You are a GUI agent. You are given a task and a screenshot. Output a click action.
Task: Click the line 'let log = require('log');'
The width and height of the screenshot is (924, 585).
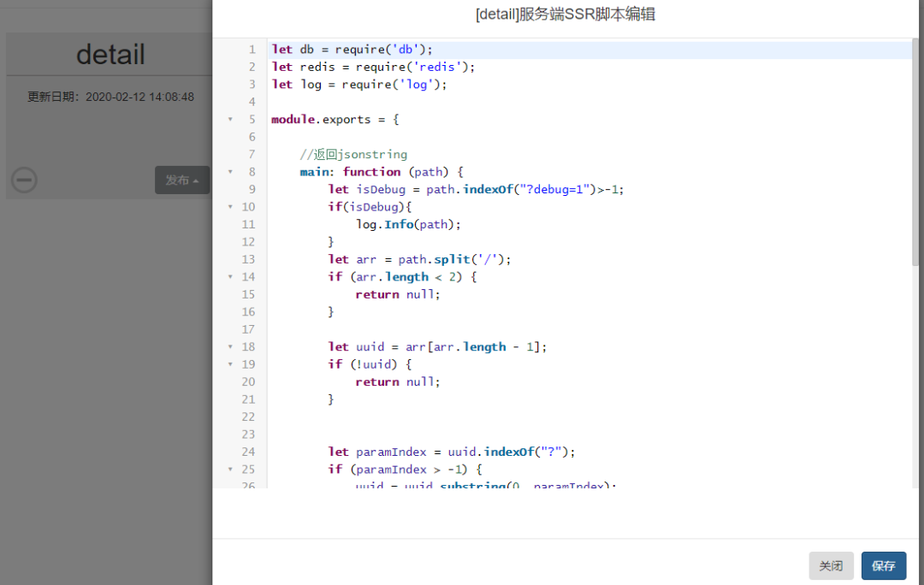[x=358, y=85]
